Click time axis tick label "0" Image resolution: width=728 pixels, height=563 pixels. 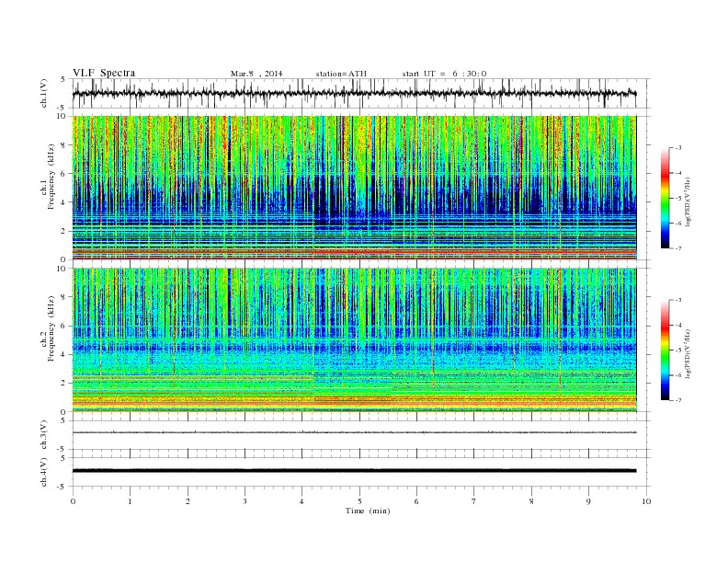(73, 501)
